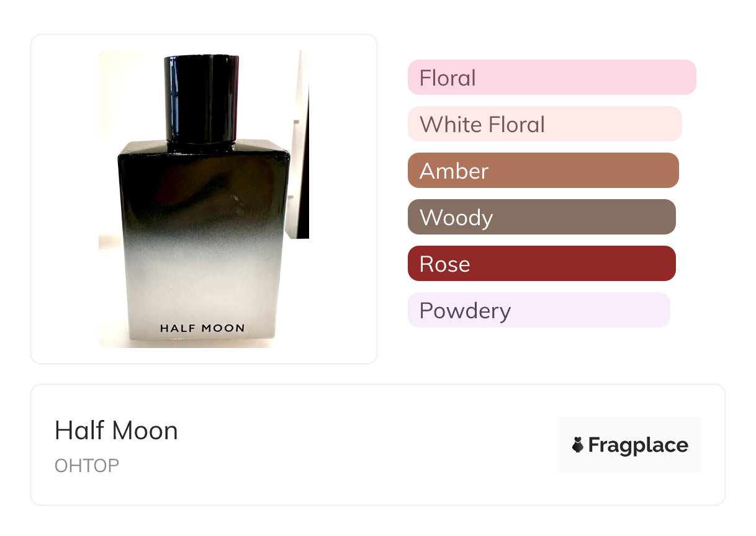Choose the brown Amber accord bar
This screenshot has height=536, width=756.
pos(543,171)
